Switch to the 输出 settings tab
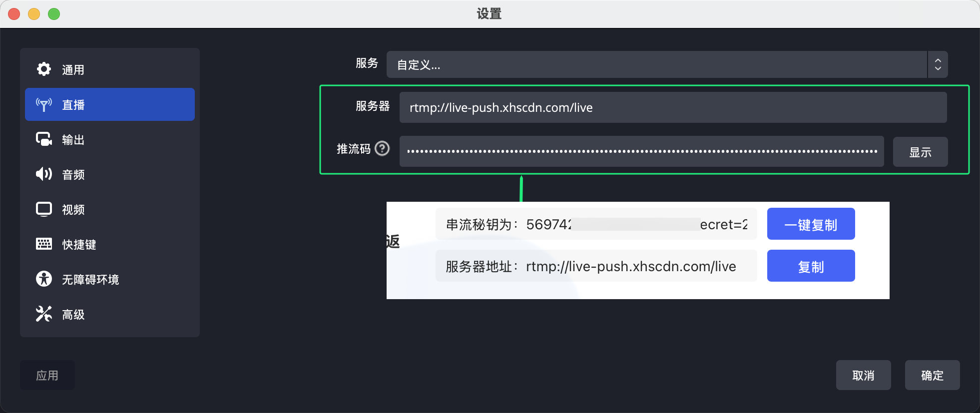The image size is (980, 413). point(73,140)
